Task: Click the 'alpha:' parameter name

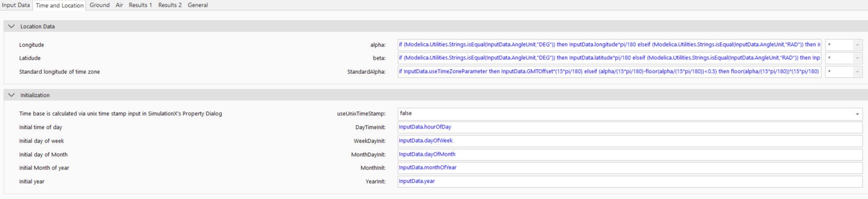Action: tap(378, 45)
